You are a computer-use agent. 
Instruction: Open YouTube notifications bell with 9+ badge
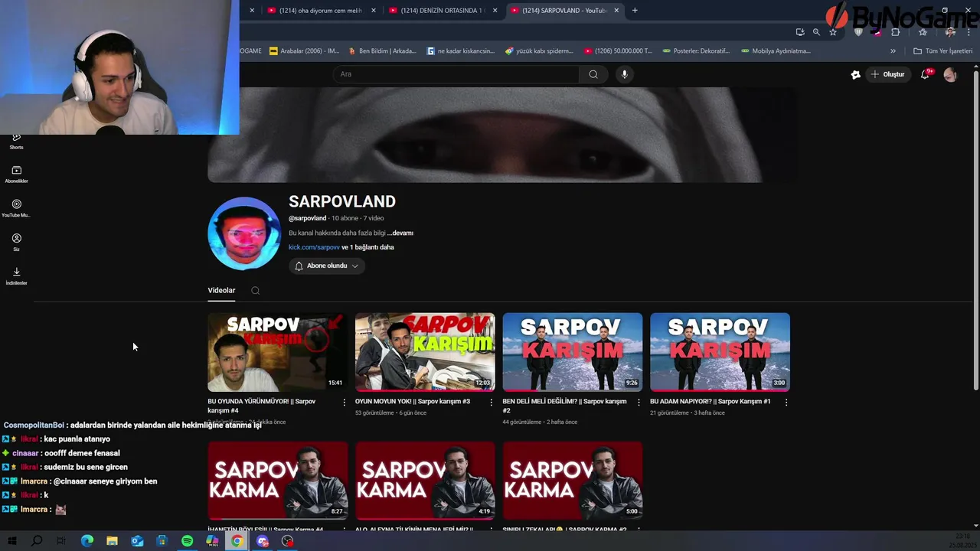(925, 74)
